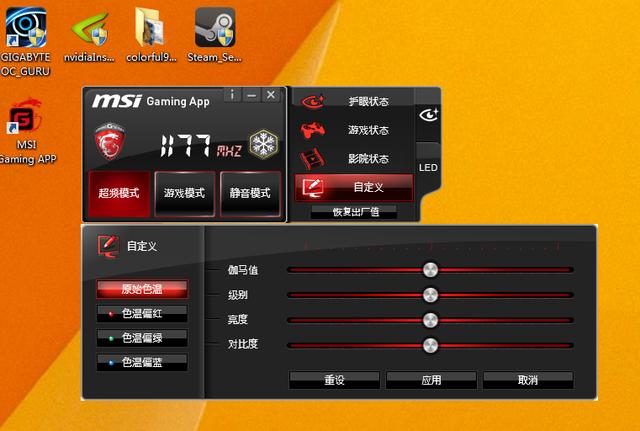Minimize the MSI Gaming App window

(x=251, y=95)
